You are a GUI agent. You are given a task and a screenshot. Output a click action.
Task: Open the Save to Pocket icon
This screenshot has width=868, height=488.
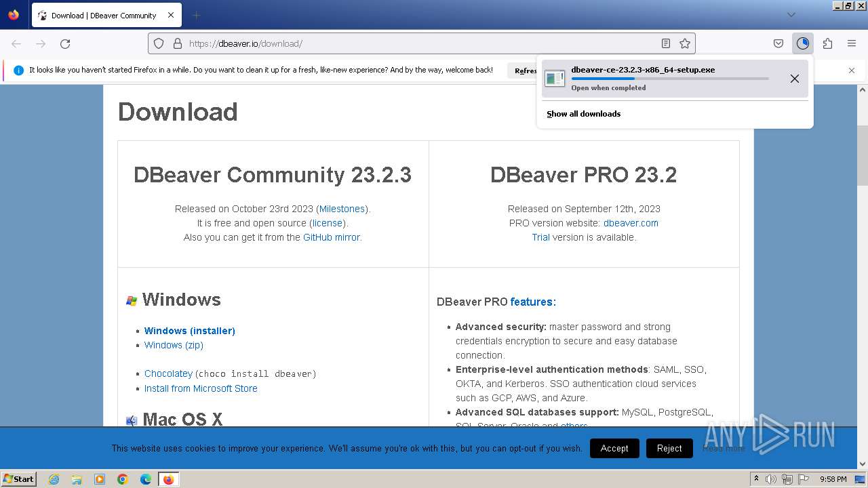coord(778,43)
